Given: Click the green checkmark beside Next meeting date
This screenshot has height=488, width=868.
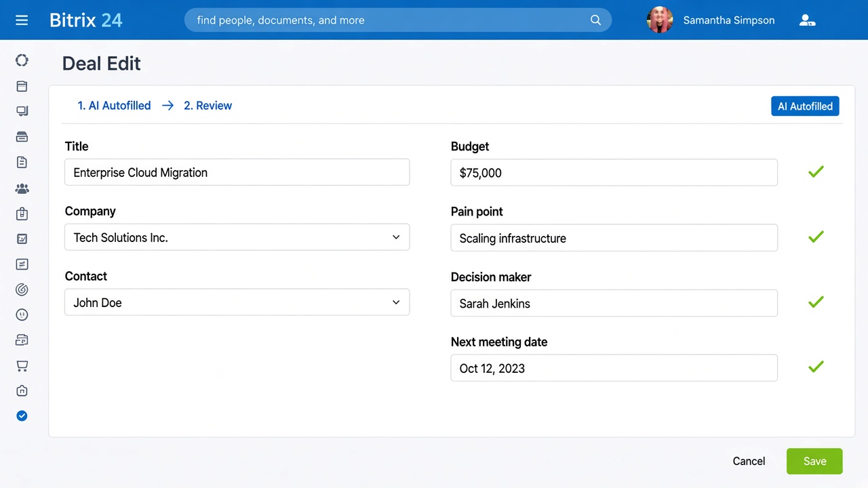Looking at the screenshot, I should pyautogui.click(x=816, y=367).
